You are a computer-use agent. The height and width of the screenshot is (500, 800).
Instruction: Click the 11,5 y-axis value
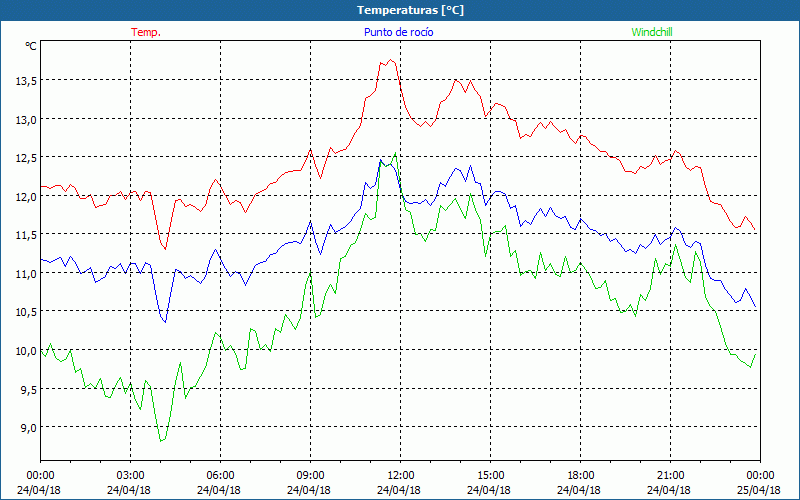click(26, 235)
